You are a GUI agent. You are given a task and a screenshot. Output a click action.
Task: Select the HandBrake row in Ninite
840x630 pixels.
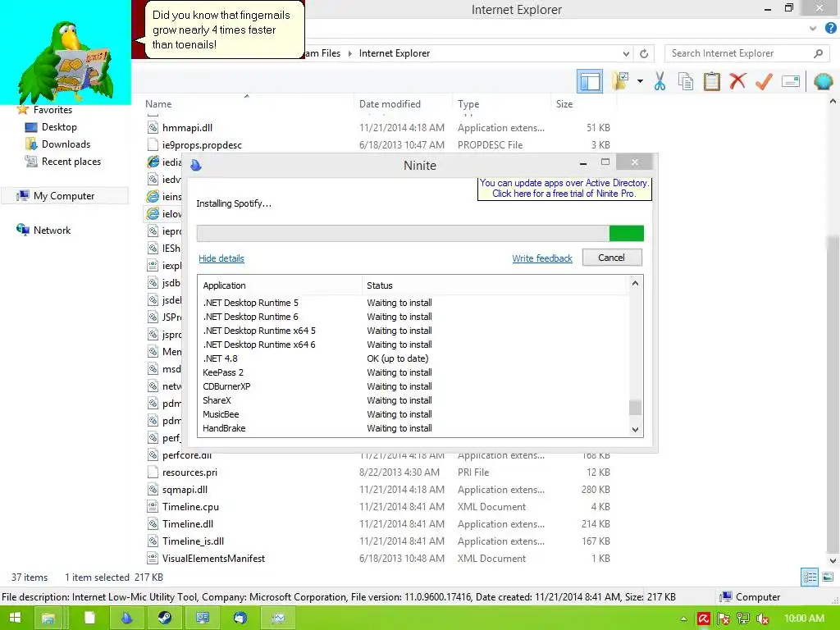413,428
